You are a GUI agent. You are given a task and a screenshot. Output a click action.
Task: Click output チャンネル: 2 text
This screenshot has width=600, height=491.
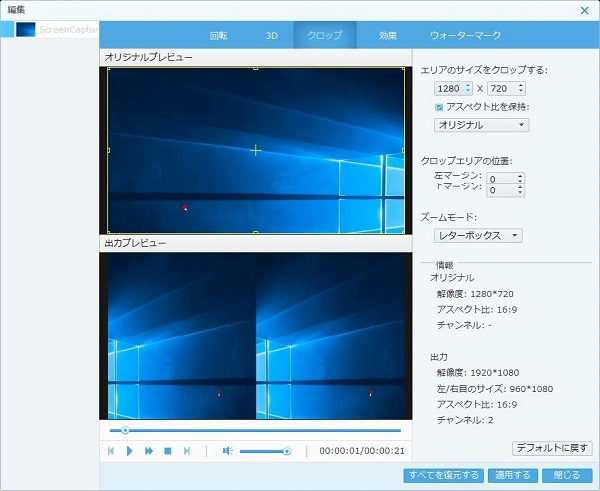click(465, 420)
